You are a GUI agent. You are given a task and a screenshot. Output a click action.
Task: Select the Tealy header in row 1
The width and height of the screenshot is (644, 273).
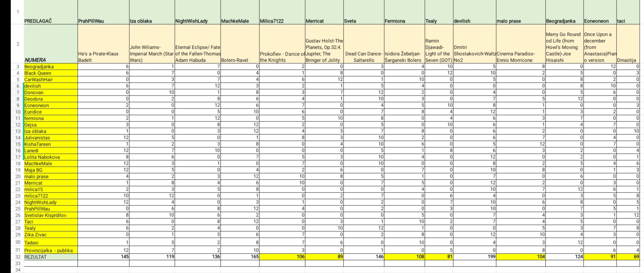[439, 12]
